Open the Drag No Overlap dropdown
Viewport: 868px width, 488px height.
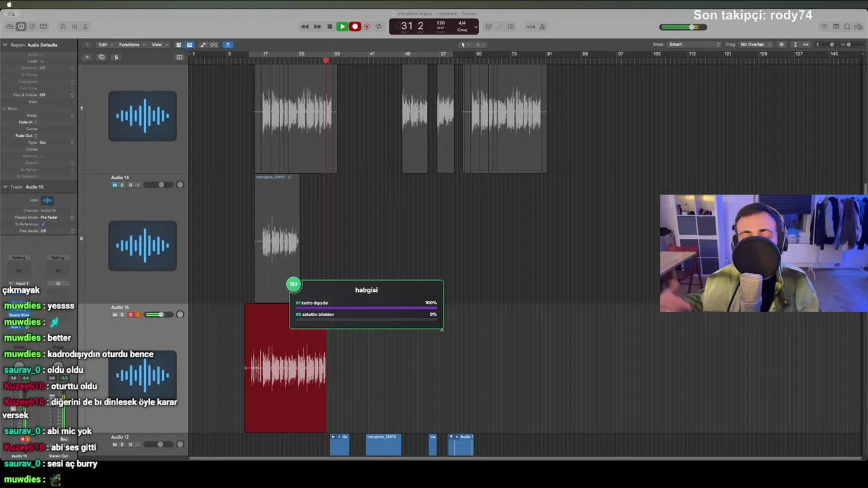tap(757, 45)
